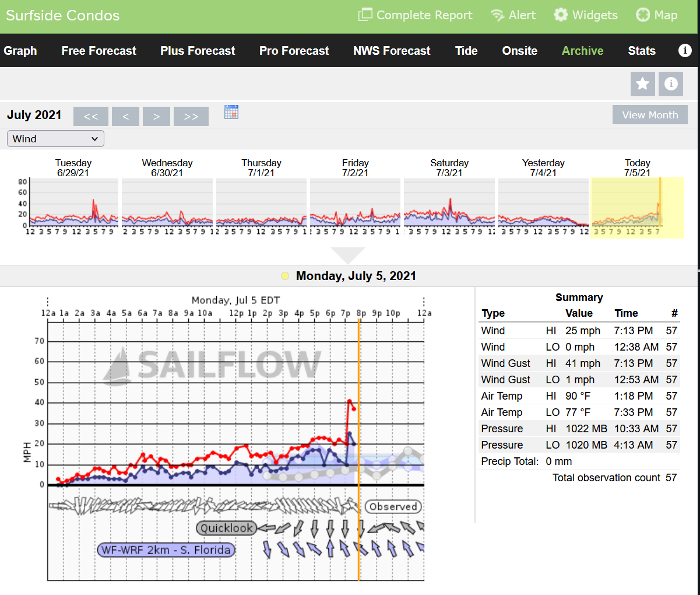Viewport: 700px width, 595px height.
Task: Jump back with the << button
Action: point(91,116)
